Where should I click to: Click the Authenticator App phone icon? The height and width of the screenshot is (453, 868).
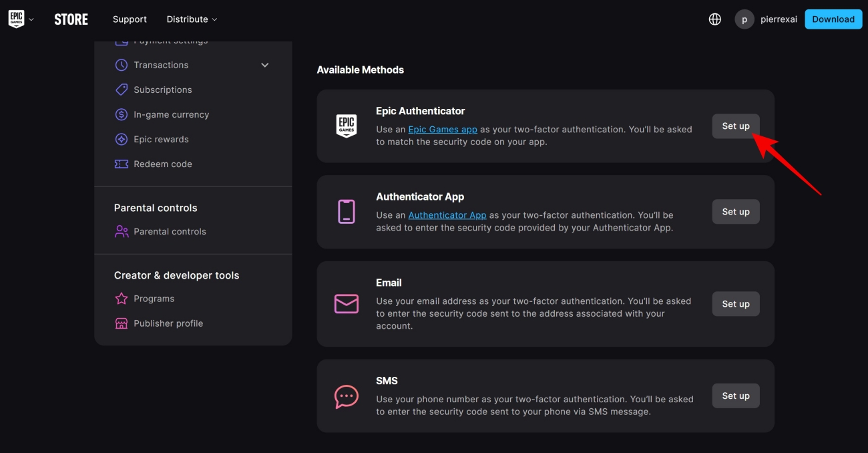pos(346,212)
